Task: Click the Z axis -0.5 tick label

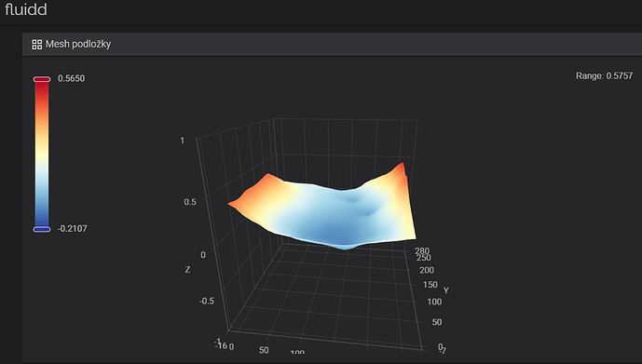Action: pos(206,301)
